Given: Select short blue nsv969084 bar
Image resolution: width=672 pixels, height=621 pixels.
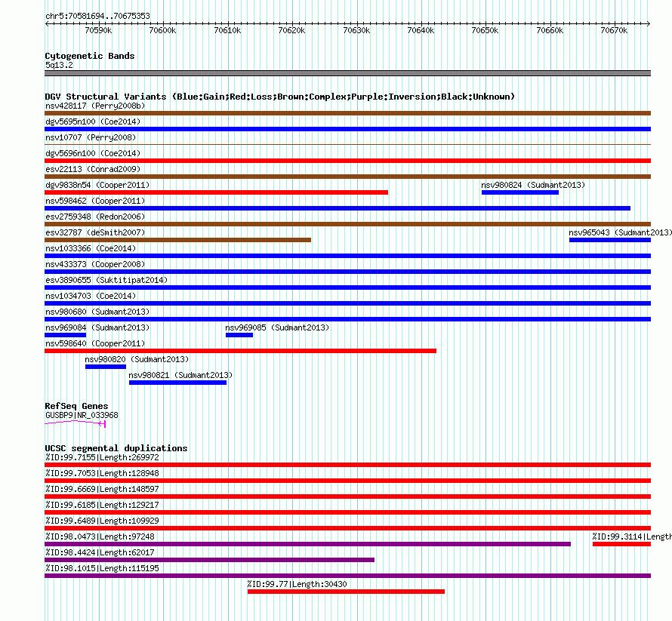Looking at the screenshot, I should (x=66, y=335).
